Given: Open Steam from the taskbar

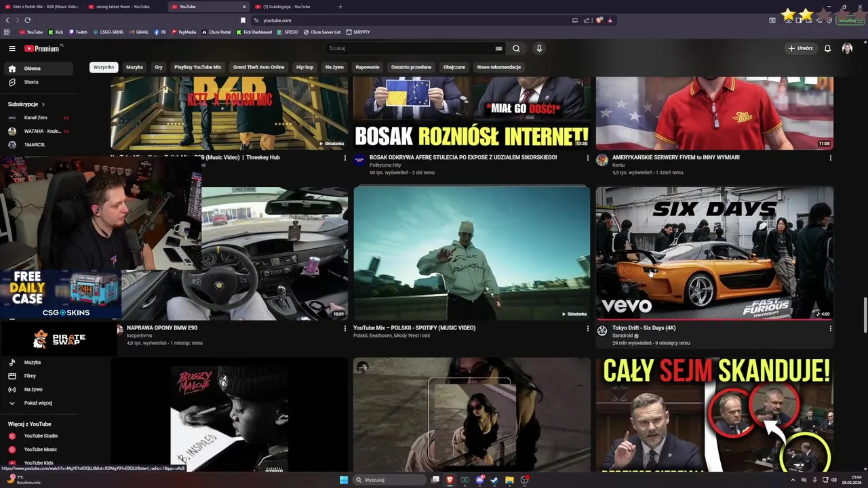Looking at the screenshot, I should point(494,480).
